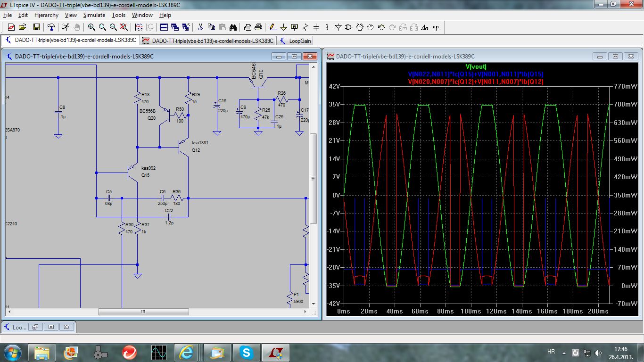644x362 pixels.
Task: Switch to the first schematic document tab
Action: tap(71, 40)
